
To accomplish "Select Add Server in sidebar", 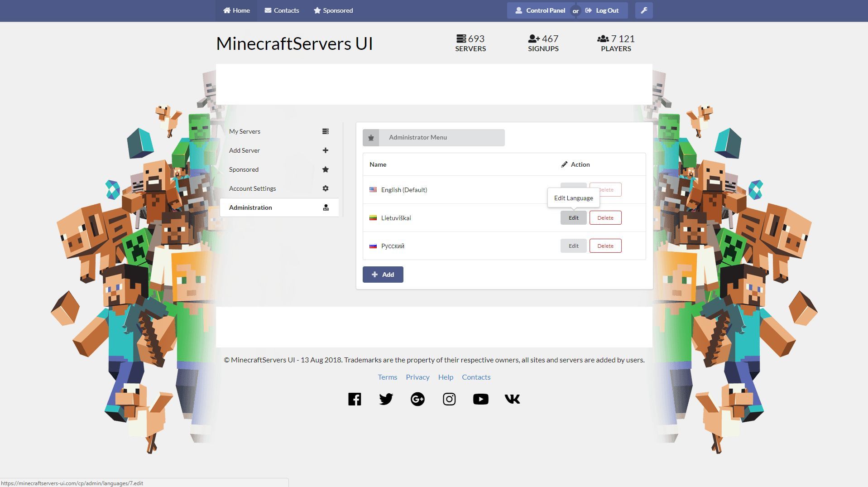I will (x=279, y=150).
